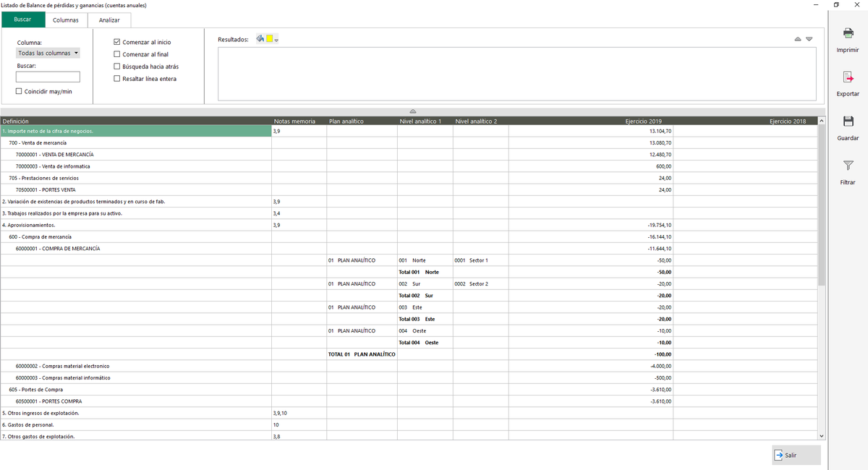Click the Salir button

click(796, 455)
